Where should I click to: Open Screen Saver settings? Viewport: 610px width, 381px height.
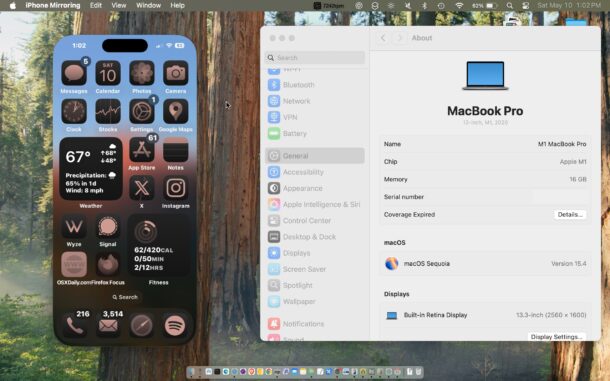pos(315,269)
